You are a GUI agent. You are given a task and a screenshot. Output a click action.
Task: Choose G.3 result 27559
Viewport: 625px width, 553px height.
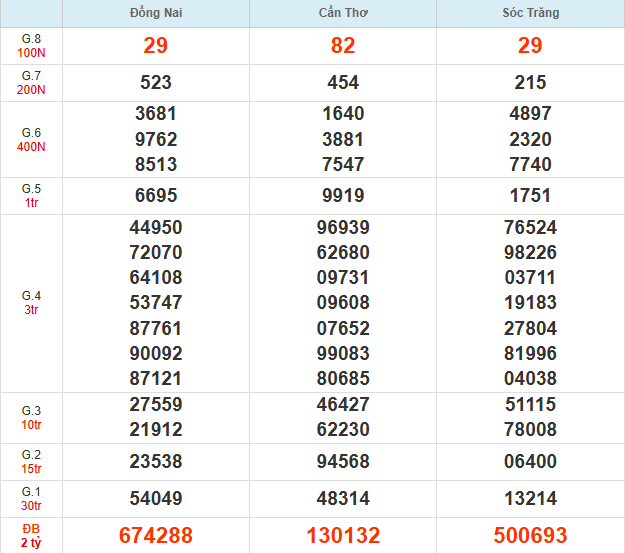[x=156, y=405]
